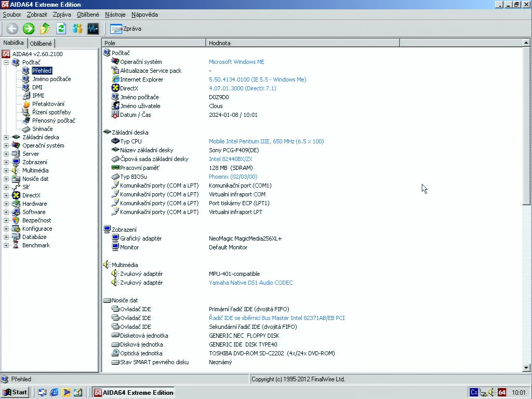Expand the Multimédia tree node

click(x=6, y=170)
